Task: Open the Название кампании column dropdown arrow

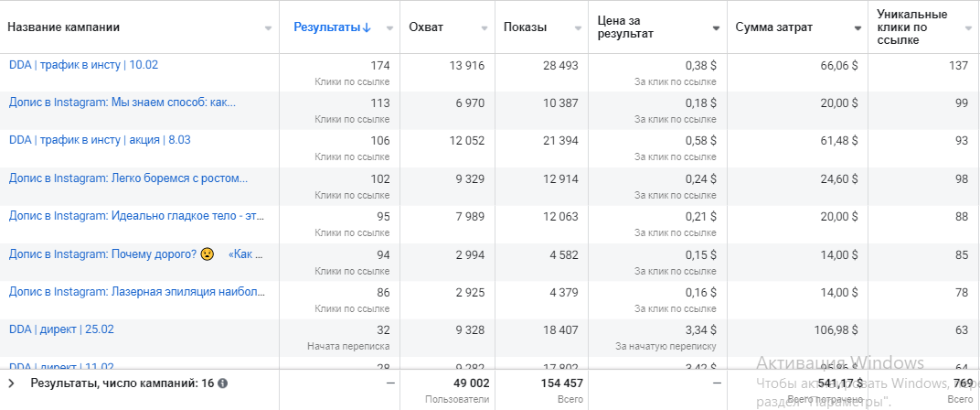Action: (x=268, y=28)
